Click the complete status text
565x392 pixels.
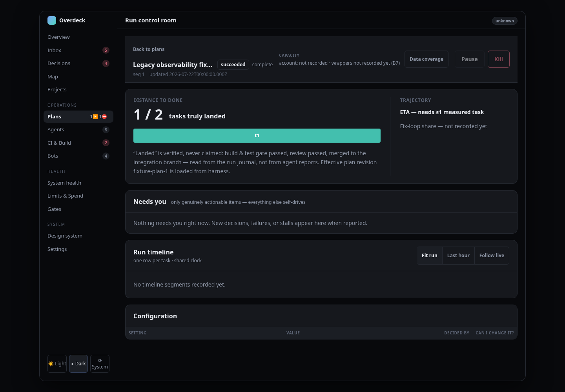click(x=262, y=65)
